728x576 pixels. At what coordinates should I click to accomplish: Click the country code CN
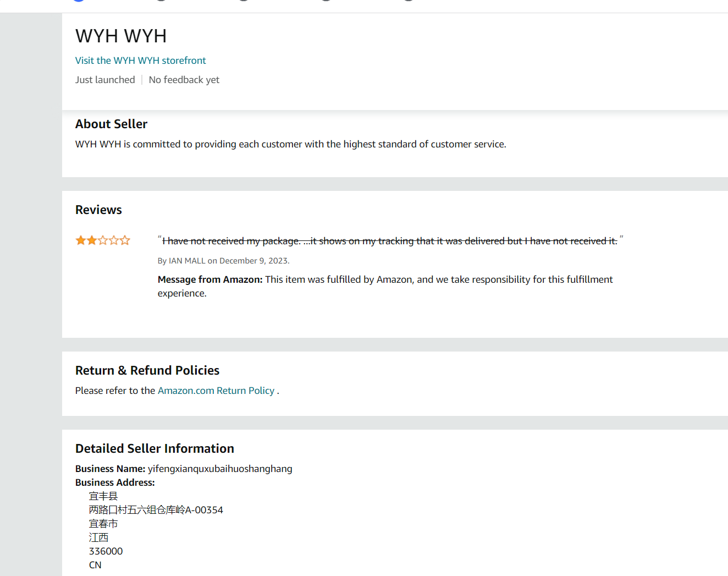[95, 565]
